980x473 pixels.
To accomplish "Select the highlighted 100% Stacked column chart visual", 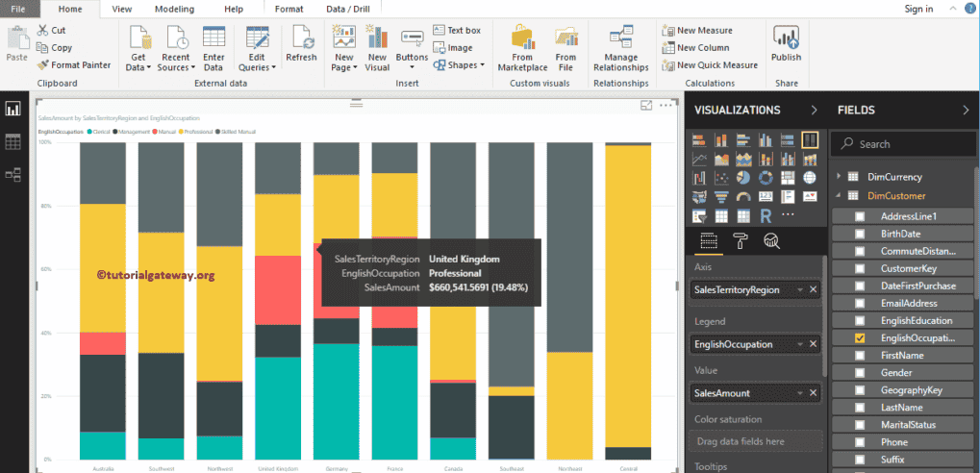I will [x=810, y=139].
